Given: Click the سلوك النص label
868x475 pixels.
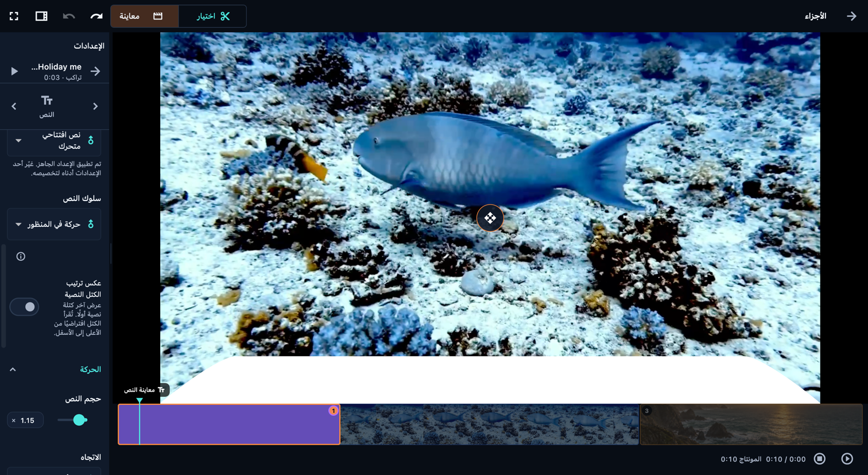Looking at the screenshot, I should (x=82, y=199).
